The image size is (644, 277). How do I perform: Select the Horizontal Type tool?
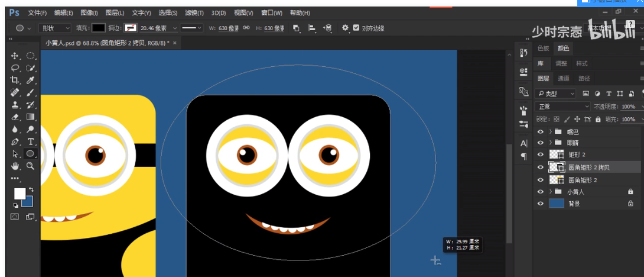pyautogui.click(x=30, y=141)
